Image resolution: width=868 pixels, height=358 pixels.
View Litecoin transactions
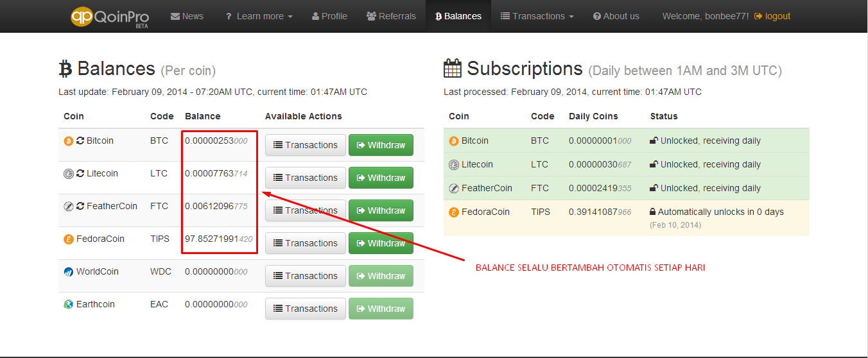(306, 178)
